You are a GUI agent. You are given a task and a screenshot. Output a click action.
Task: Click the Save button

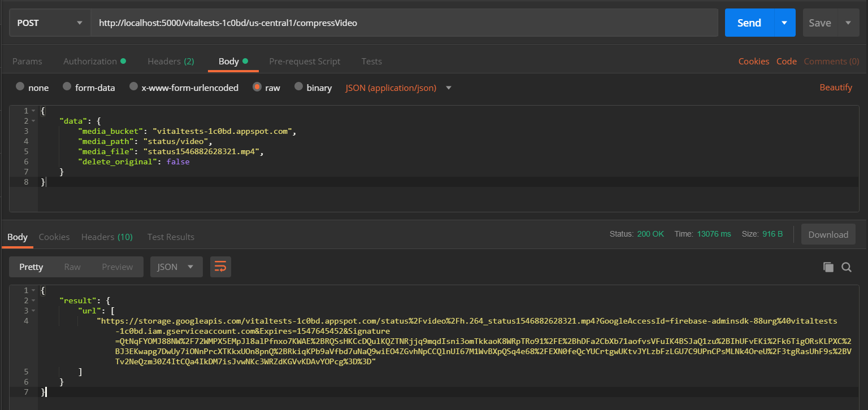coord(820,23)
